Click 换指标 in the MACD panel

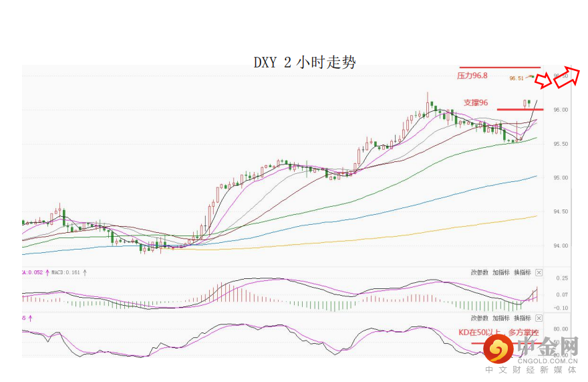click(523, 273)
